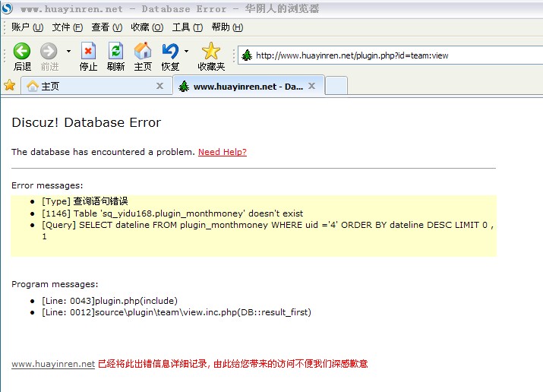Viewport: 543px width, 392px height.
Task: Click the Restore (恢复) undo icon
Action: 170,51
